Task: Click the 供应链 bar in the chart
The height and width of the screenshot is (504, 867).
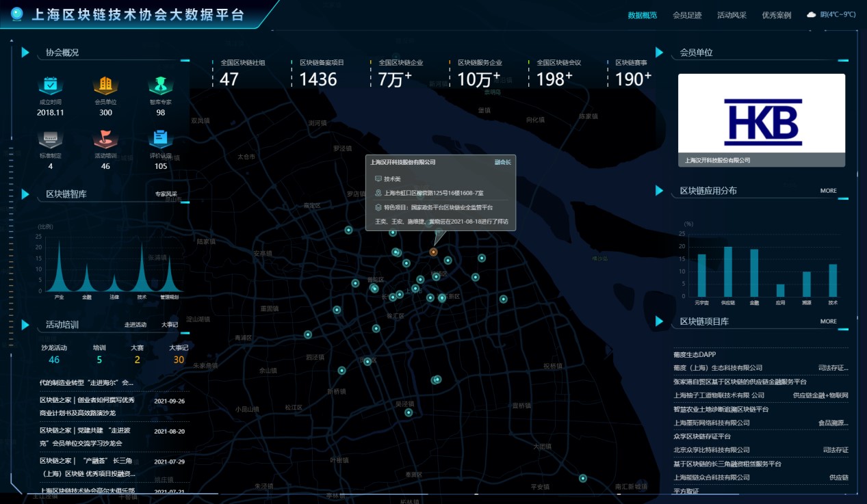Action: coord(728,271)
